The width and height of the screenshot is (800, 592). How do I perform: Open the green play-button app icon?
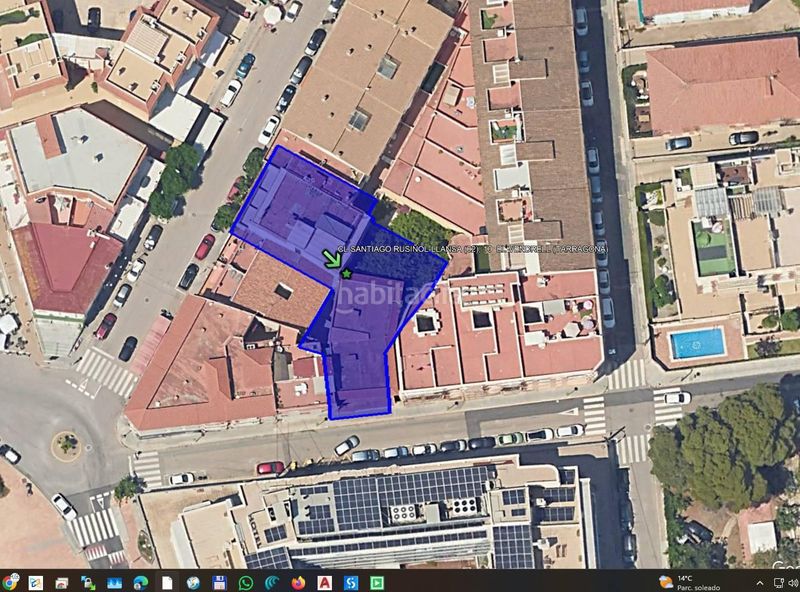[x=377, y=582]
